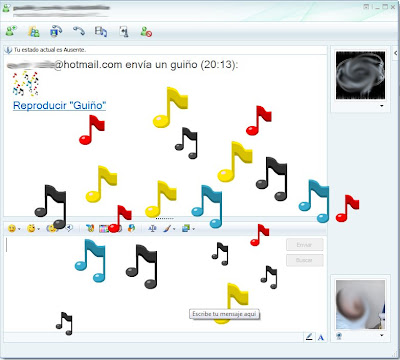Viewport: 400px width, 360px height.
Task: Click the small music notes wink thumbnail
Action: (x=25, y=83)
